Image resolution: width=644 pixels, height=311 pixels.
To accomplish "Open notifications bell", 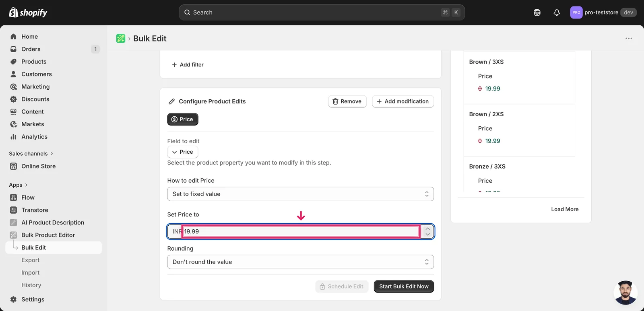I will pyautogui.click(x=557, y=12).
